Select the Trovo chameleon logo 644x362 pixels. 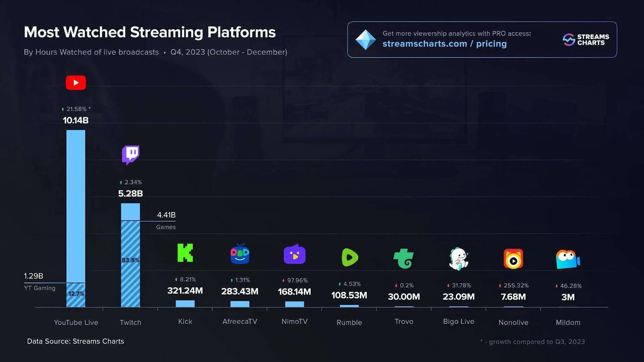(404, 258)
